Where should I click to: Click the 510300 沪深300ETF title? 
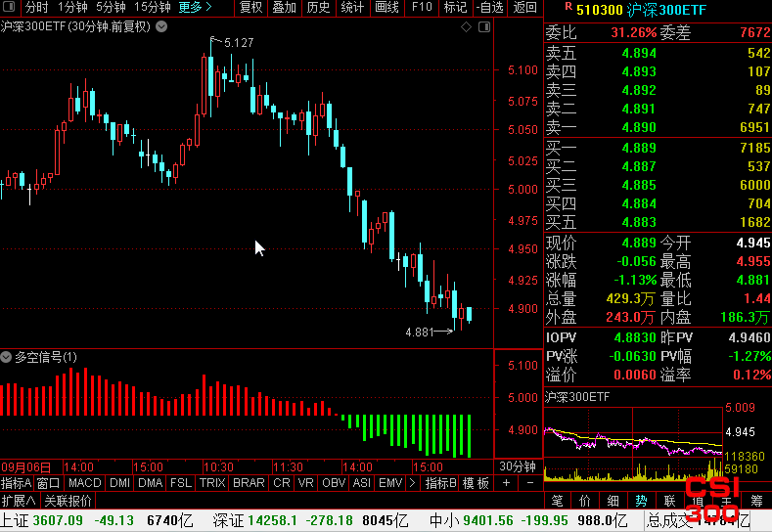[x=642, y=10]
